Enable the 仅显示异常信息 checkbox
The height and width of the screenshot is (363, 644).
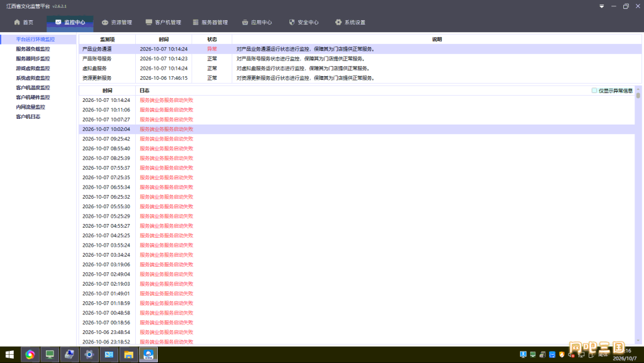click(594, 91)
